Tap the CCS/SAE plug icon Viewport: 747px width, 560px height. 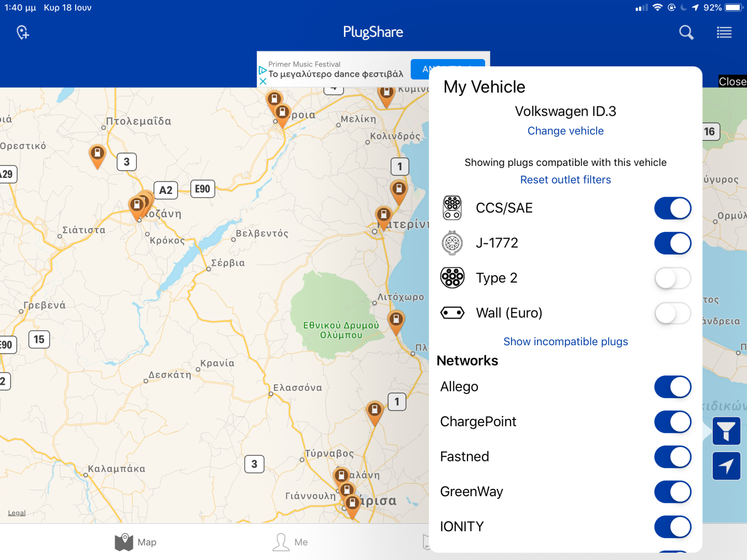(452, 208)
